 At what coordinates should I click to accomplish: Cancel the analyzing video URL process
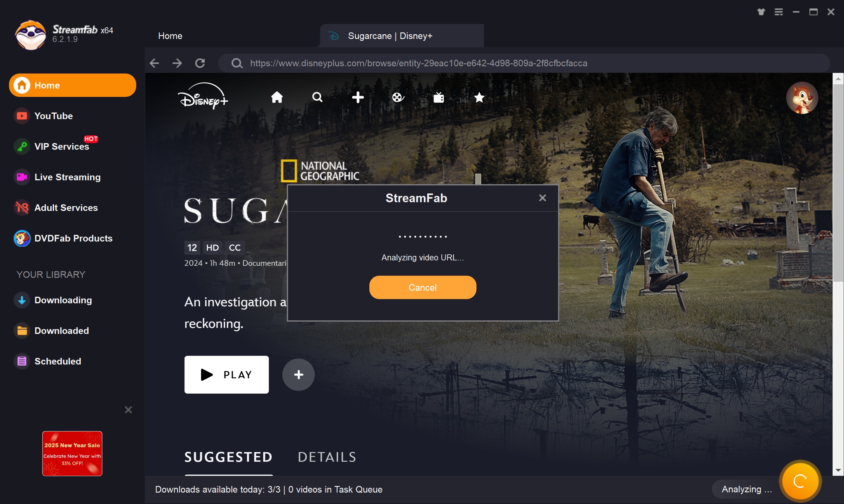(x=422, y=287)
